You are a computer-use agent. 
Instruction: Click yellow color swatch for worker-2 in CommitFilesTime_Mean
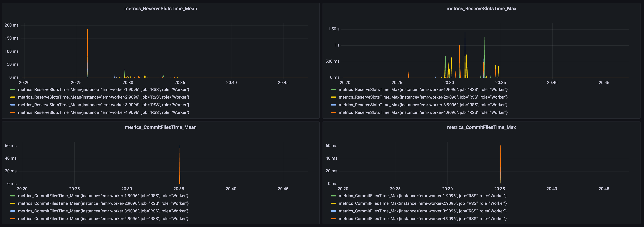tap(13, 203)
